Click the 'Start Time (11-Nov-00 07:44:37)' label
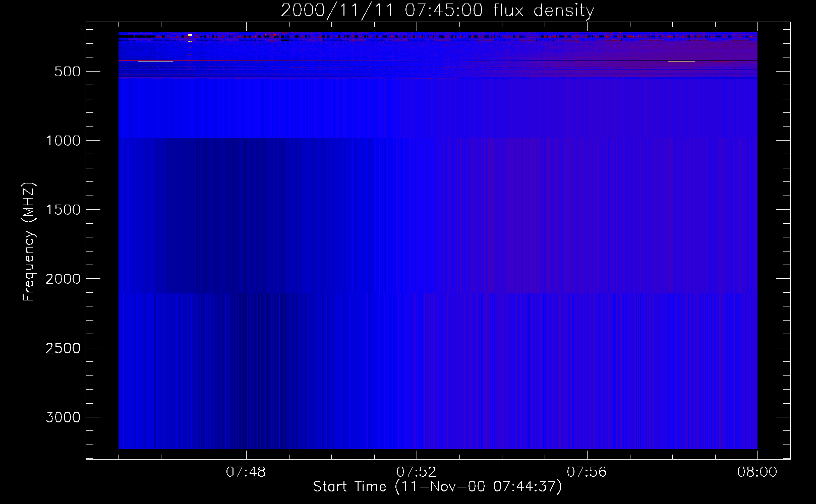Viewport: 816px width, 504px height. pyautogui.click(x=437, y=487)
